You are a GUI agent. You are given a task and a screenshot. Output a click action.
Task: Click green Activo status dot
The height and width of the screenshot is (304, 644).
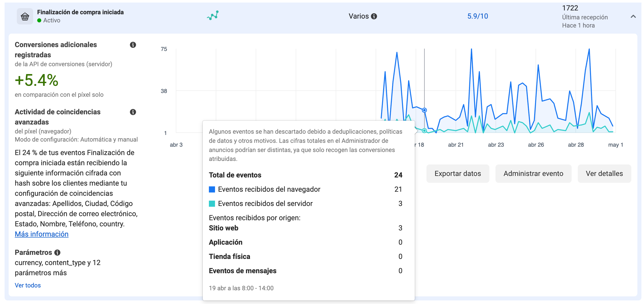click(39, 20)
